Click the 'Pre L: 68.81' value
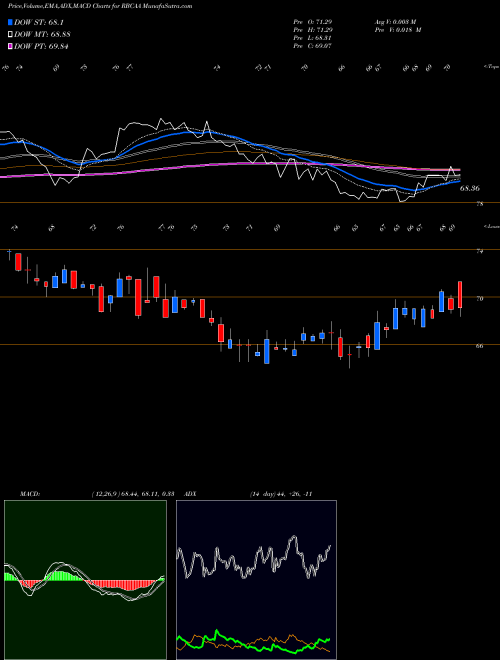Screen dimensions: 500x660 pyautogui.click(x=312, y=38)
